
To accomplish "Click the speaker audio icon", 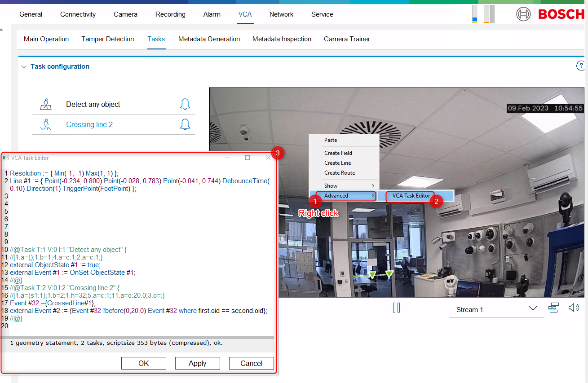I will click(x=573, y=308).
